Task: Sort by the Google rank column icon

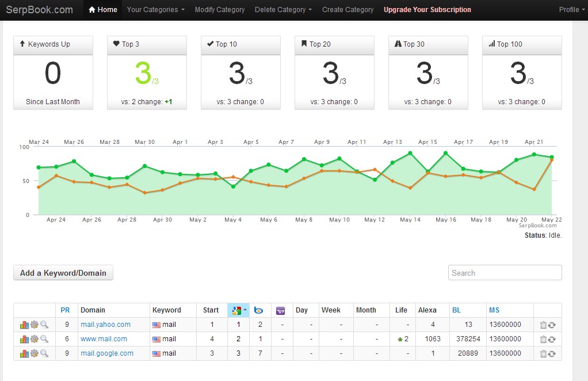Action: point(236,310)
